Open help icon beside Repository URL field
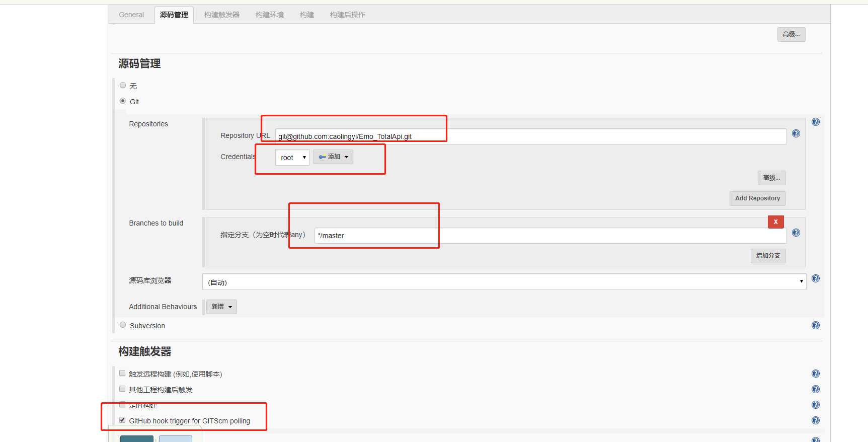Image resolution: width=868 pixels, height=442 pixels. [796, 133]
